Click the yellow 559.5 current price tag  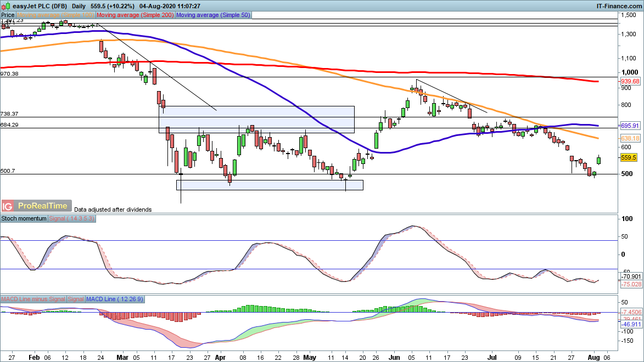coord(628,157)
